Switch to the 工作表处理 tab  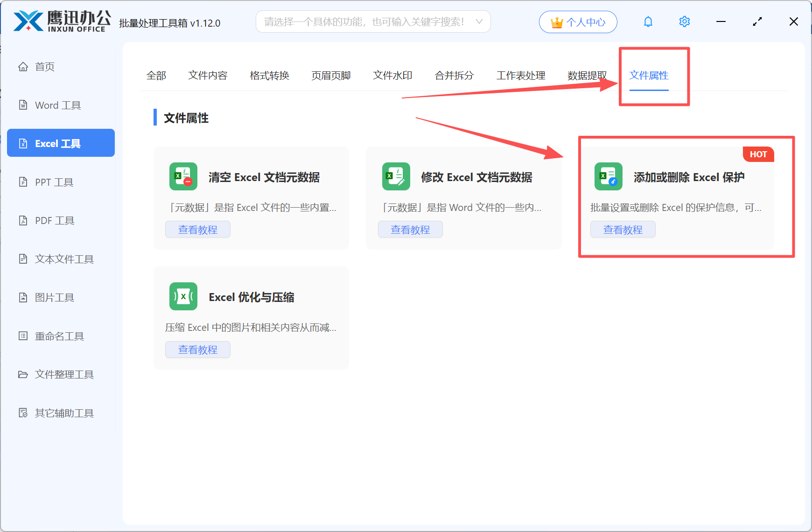[520, 75]
